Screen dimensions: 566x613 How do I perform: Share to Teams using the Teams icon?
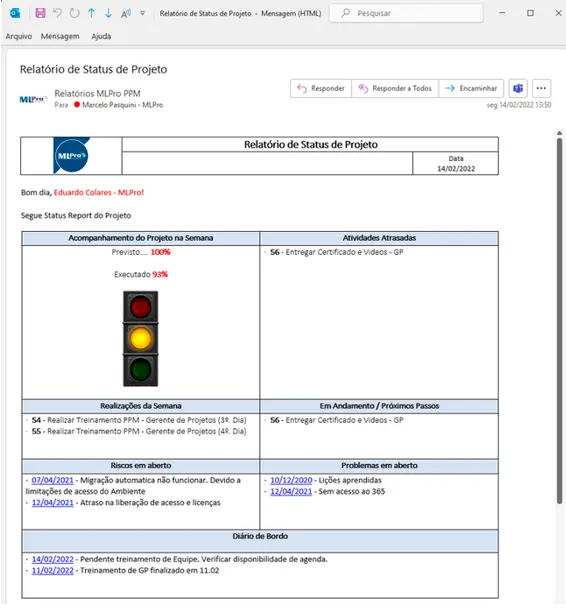518,88
